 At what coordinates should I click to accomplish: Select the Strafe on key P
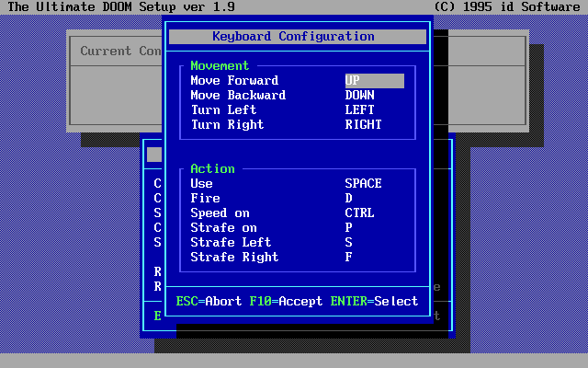click(x=349, y=227)
